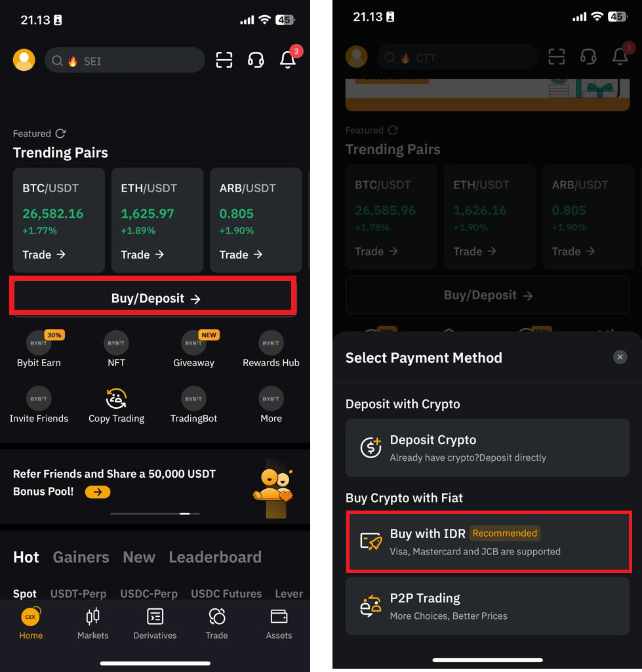Tap the SEI search field

(125, 60)
